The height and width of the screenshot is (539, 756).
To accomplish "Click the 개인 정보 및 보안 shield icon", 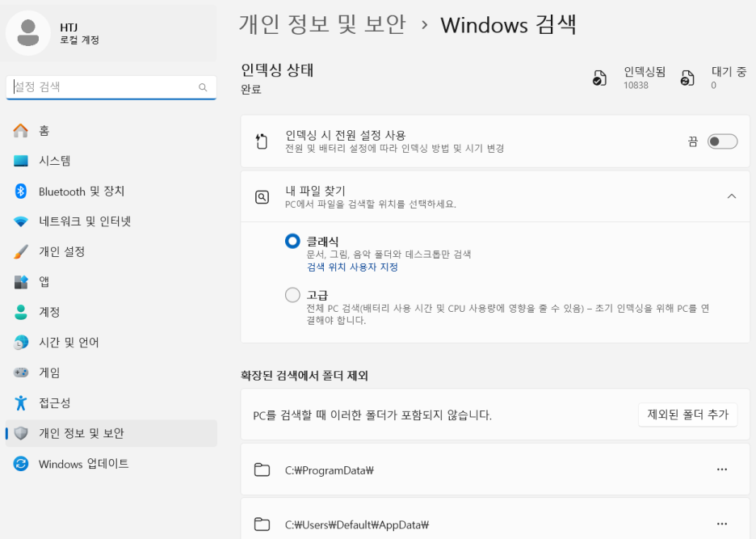I will pyautogui.click(x=21, y=433).
